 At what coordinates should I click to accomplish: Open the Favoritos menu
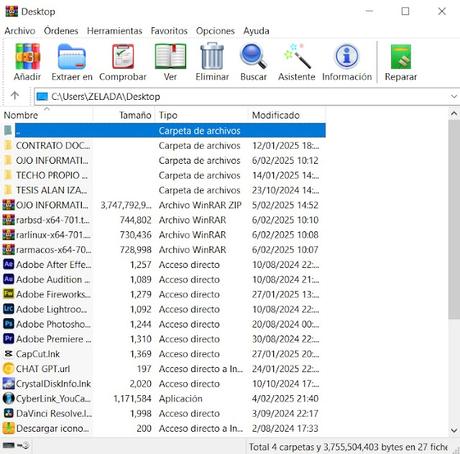click(x=169, y=31)
